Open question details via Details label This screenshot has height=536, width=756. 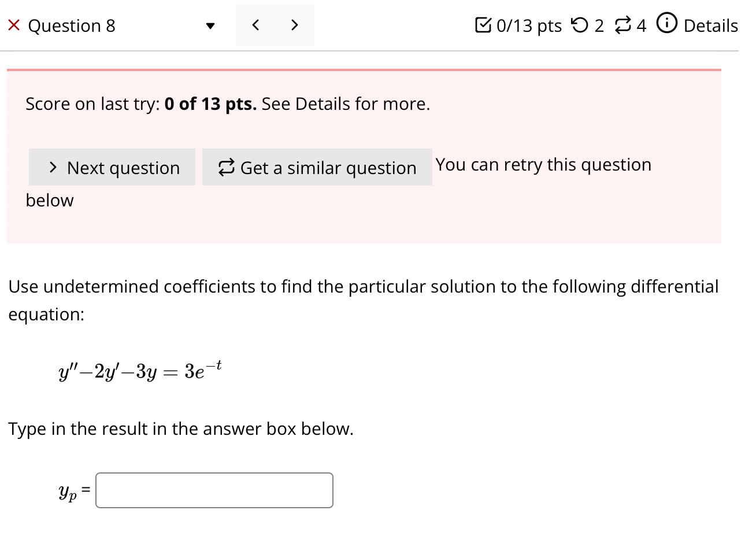[x=710, y=25]
